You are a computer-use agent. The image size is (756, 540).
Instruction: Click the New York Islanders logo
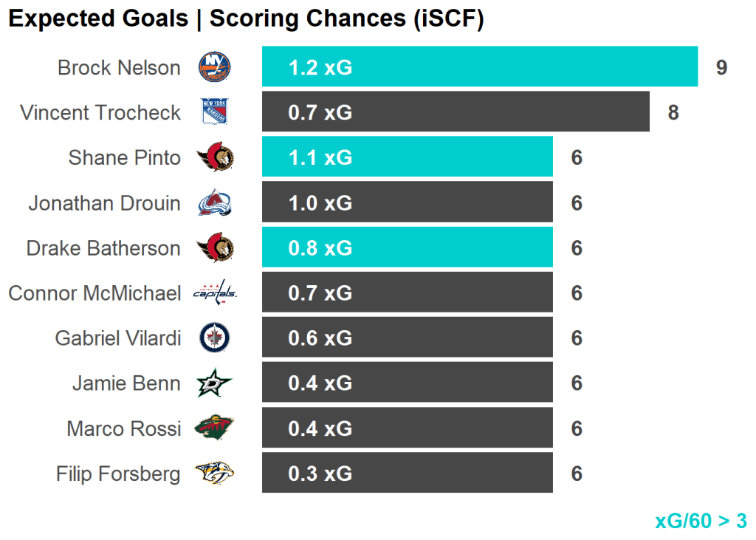tap(214, 67)
